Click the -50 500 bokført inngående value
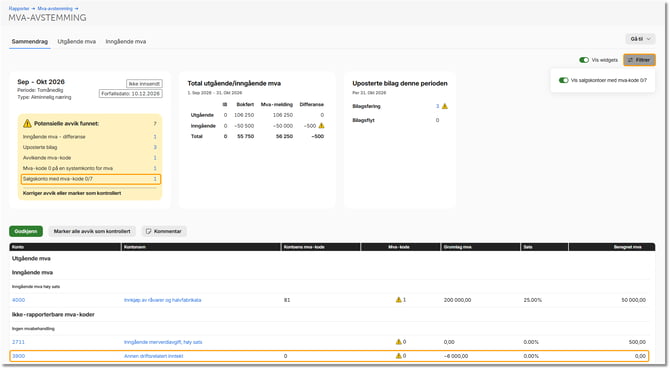The height and width of the screenshot is (369, 670). point(243,126)
